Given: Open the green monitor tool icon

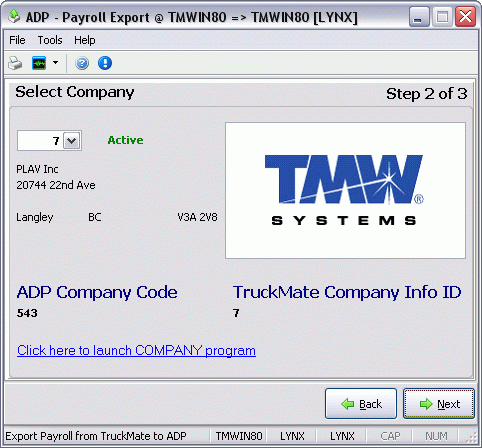Looking at the screenshot, I should click(x=39, y=63).
